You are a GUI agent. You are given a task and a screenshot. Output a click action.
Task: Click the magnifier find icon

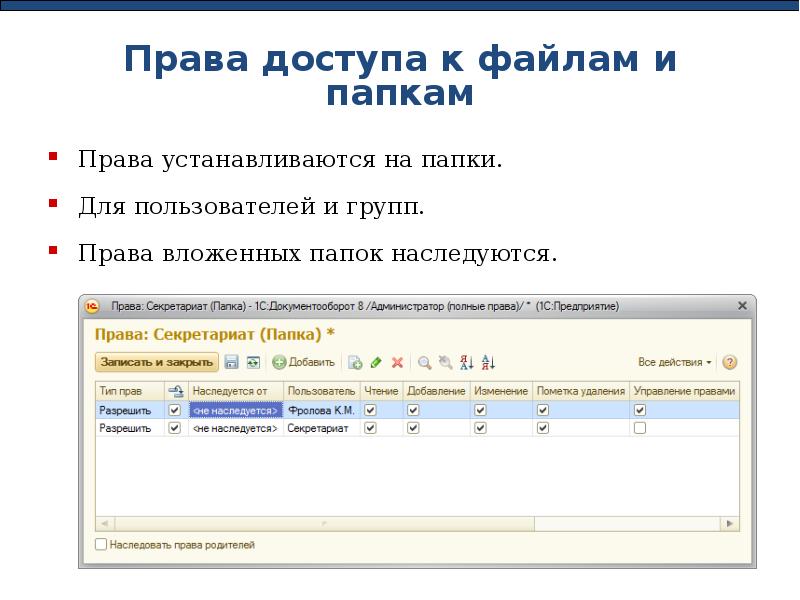pyautogui.click(x=424, y=362)
